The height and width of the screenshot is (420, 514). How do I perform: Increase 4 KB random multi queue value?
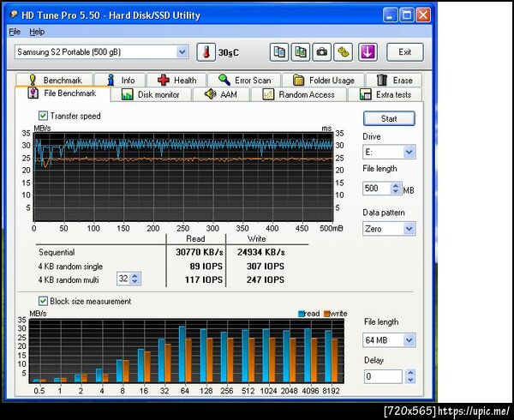(x=134, y=276)
